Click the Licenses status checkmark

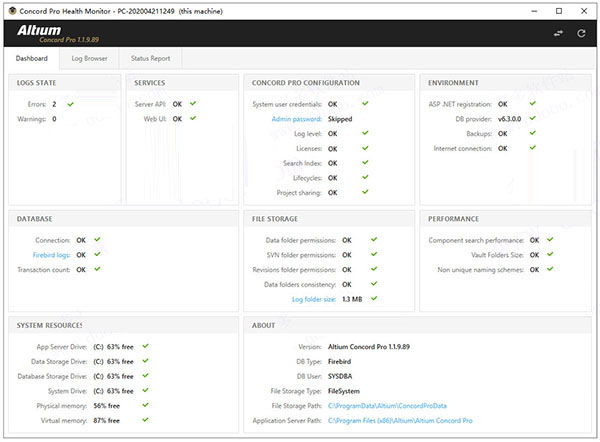[x=365, y=148]
